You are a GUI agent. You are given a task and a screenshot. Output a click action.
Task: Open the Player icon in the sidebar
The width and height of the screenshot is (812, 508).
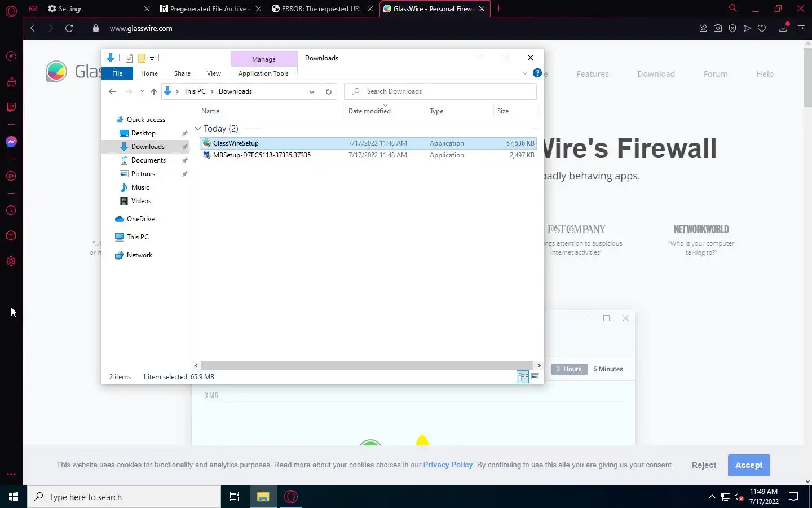(x=11, y=176)
